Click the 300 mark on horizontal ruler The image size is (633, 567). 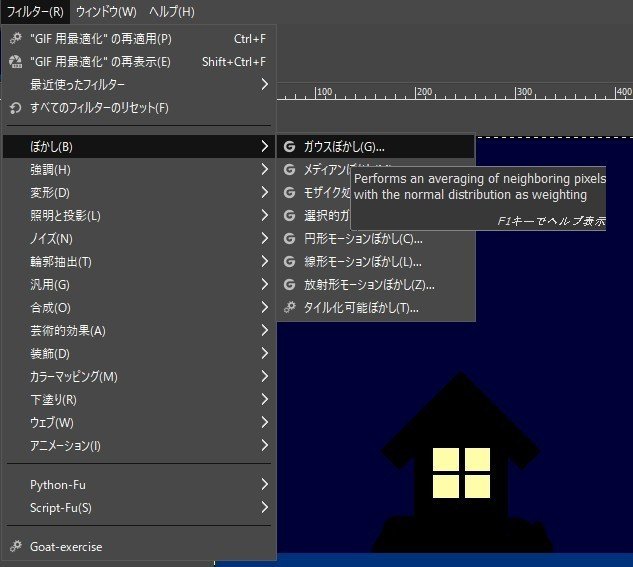click(x=525, y=92)
